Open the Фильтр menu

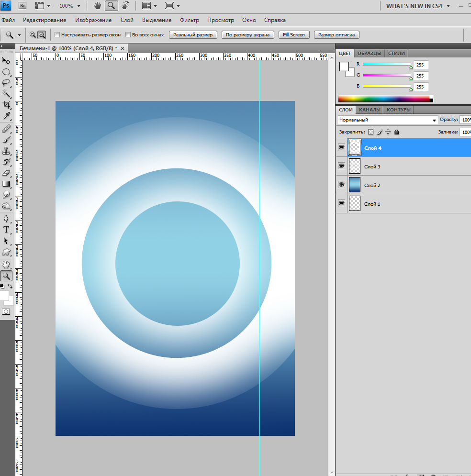click(190, 20)
